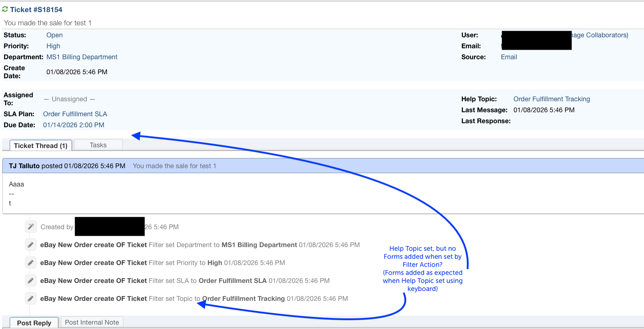Change the High priority value

pyautogui.click(x=53, y=46)
